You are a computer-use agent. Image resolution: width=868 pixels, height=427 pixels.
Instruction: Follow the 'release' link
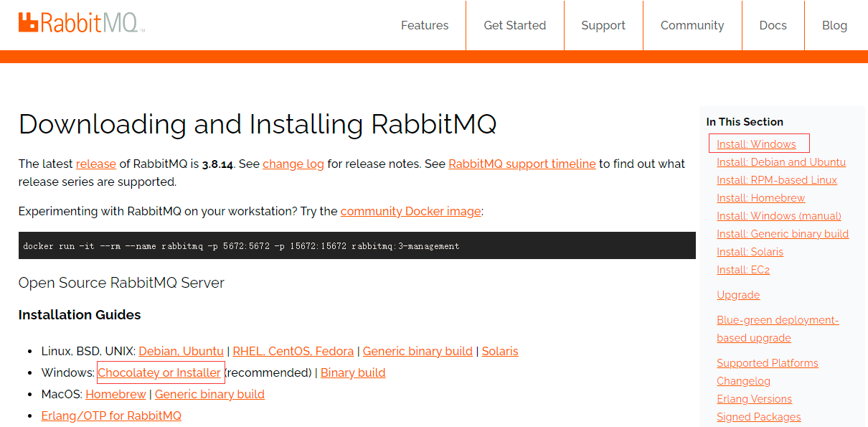coord(96,164)
